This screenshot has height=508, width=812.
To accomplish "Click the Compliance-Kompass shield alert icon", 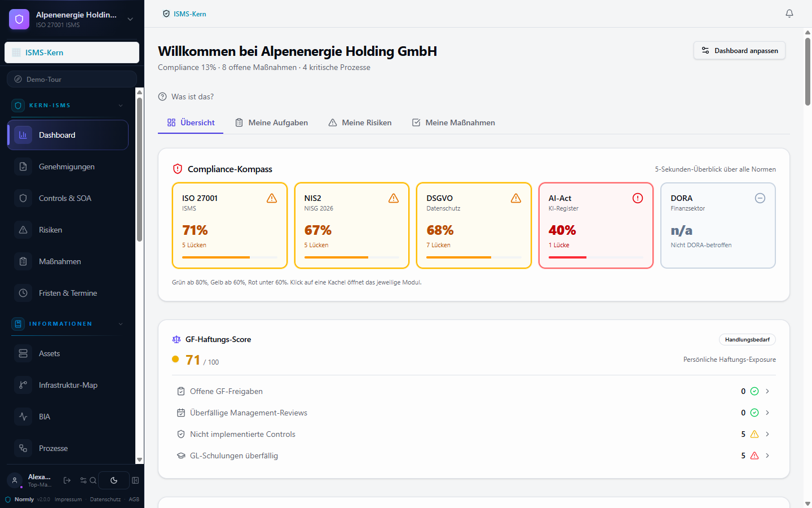I will (178, 169).
